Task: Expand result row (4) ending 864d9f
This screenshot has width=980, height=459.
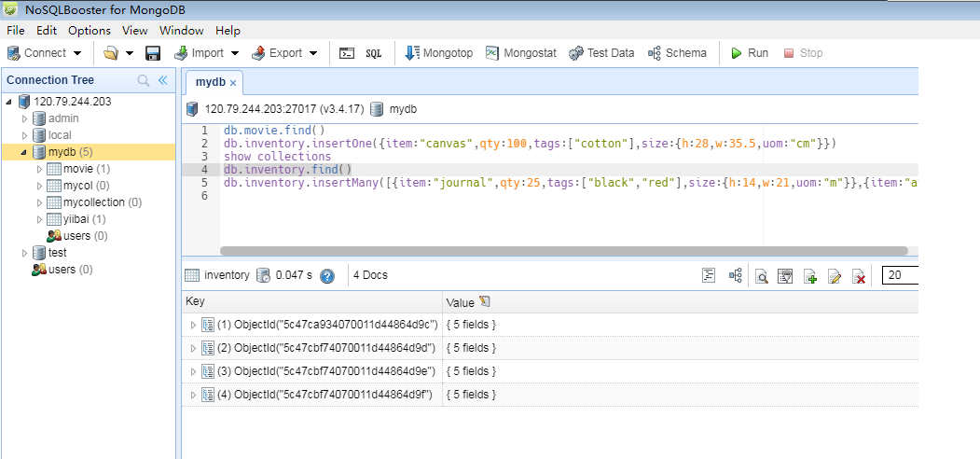Action: coord(193,395)
